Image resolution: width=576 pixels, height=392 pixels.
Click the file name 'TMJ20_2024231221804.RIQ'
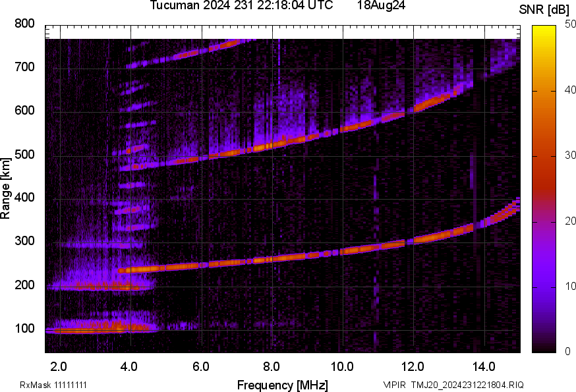pos(467,385)
